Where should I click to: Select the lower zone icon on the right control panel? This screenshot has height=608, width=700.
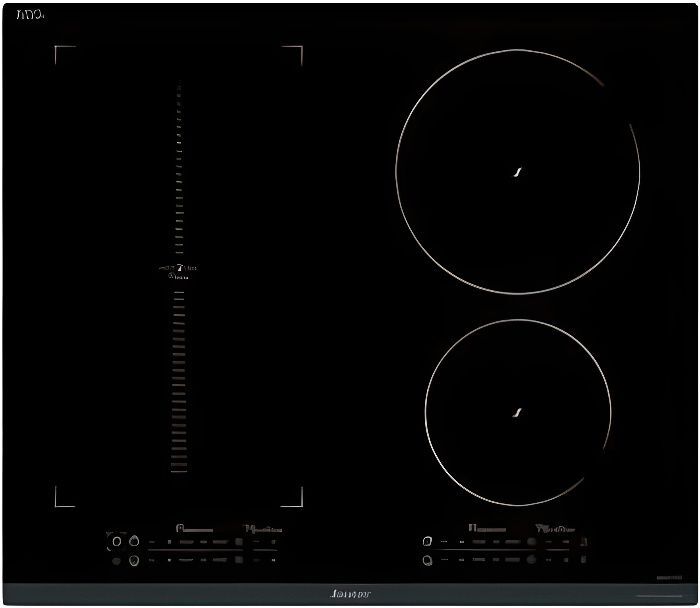click(427, 560)
